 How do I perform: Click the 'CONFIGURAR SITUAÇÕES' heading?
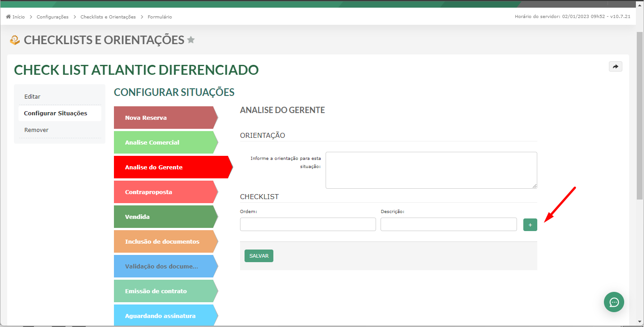(174, 92)
